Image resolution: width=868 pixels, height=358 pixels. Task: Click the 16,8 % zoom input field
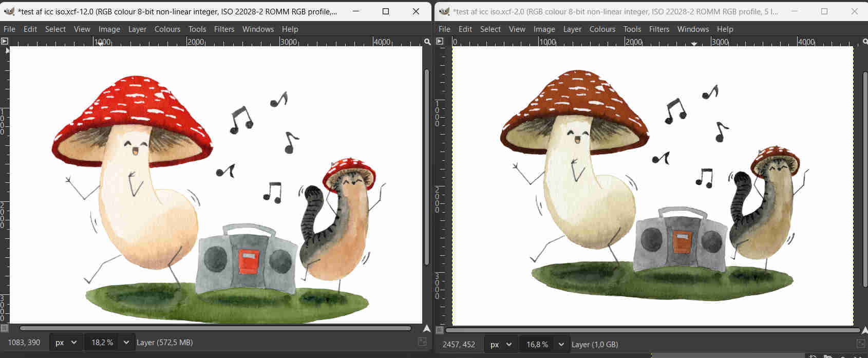click(537, 344)
